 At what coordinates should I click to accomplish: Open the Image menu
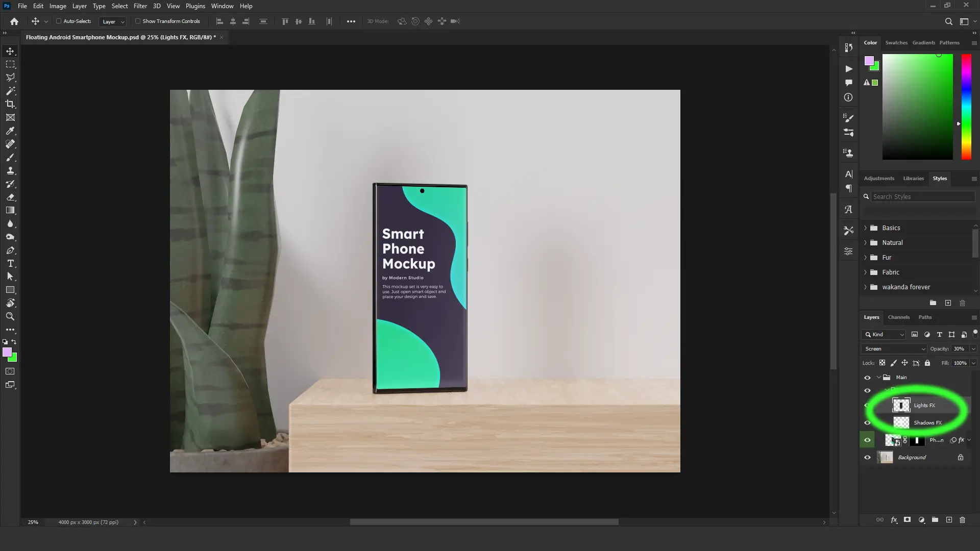coord(58,6)
